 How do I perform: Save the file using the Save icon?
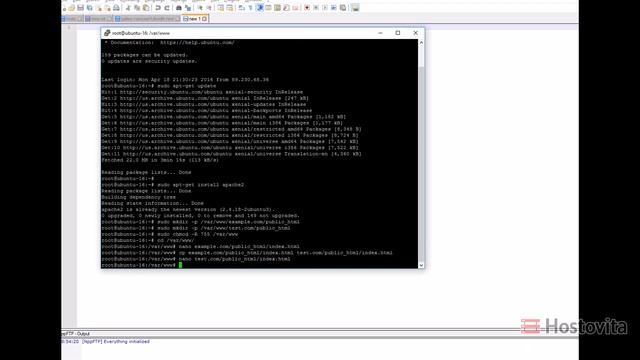click(x=80, y=8)
